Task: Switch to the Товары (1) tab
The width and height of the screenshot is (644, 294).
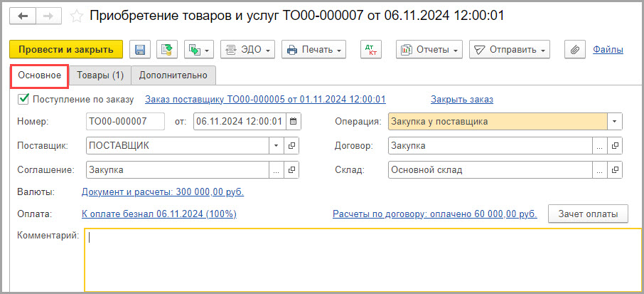Action: point(100,75)
